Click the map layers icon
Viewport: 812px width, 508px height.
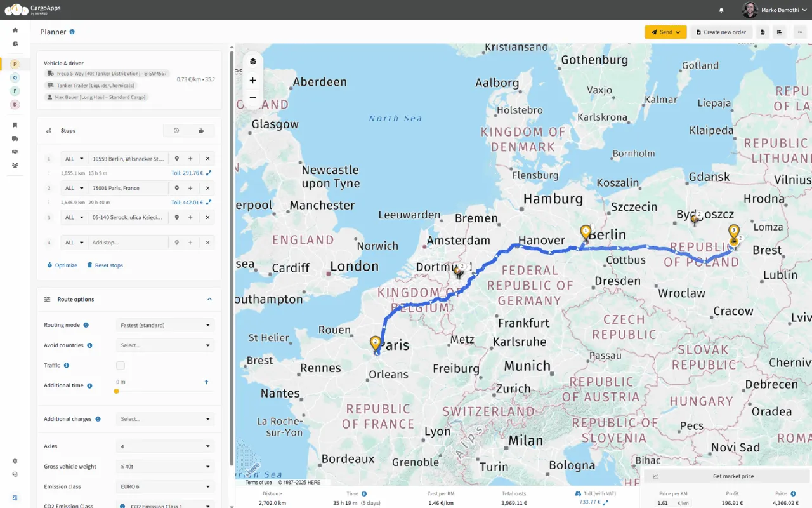(252, 61)
